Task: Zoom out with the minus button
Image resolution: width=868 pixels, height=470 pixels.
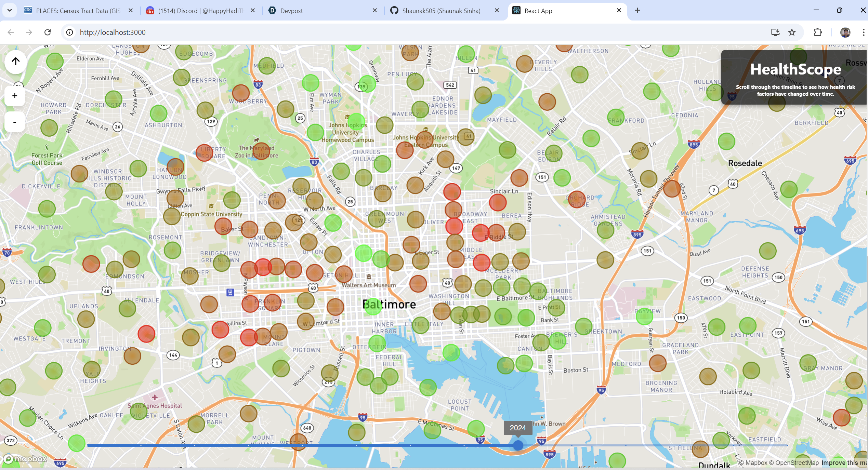Action: (x=15, y=122)
